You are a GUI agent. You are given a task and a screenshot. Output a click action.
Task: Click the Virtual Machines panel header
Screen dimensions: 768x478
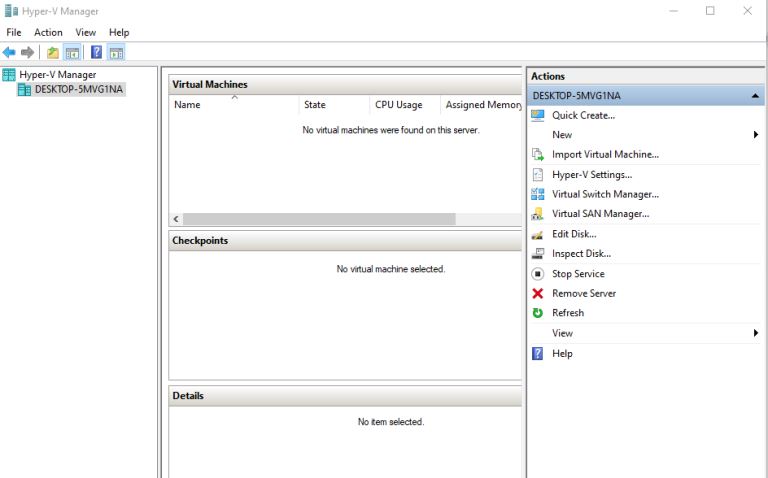click(345, 84)
